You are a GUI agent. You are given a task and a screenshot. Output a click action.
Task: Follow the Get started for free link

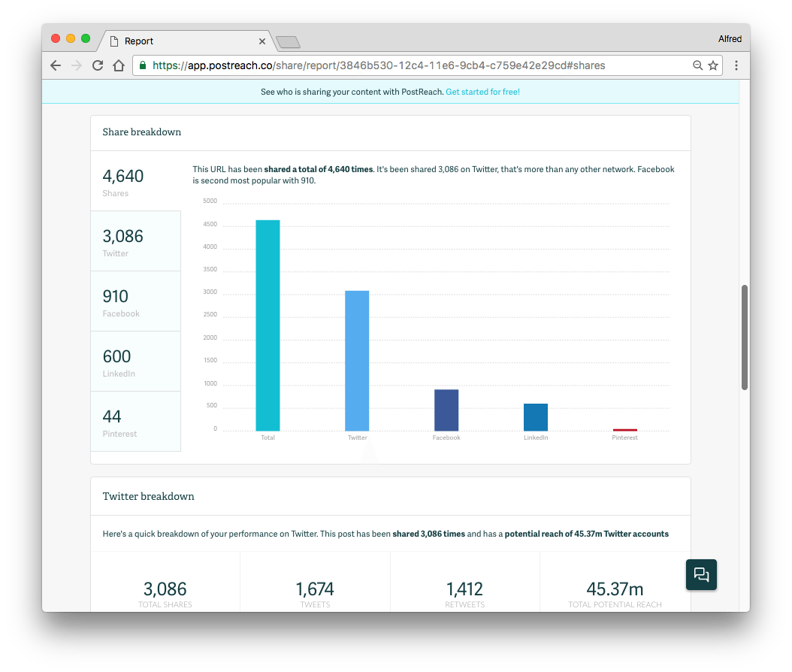click(x=482, y=91)
